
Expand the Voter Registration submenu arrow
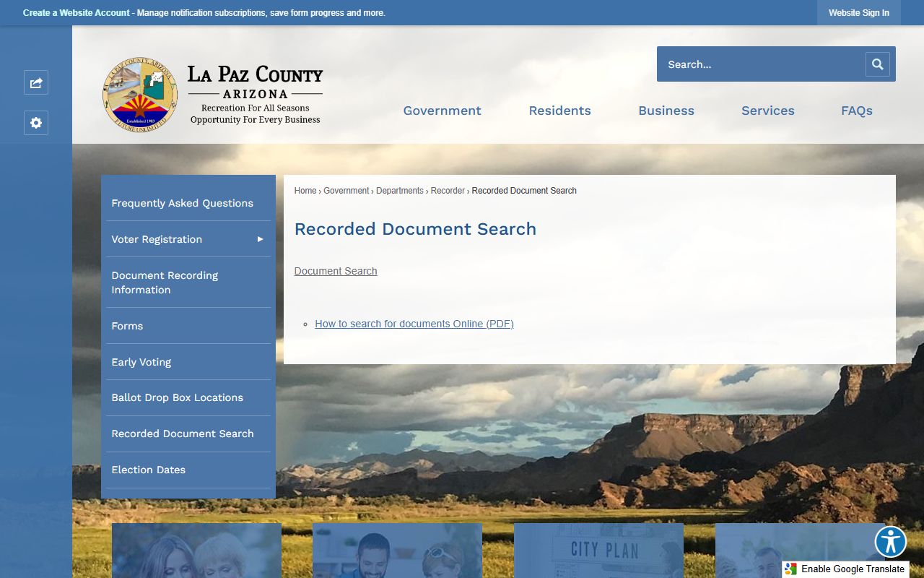260,239
